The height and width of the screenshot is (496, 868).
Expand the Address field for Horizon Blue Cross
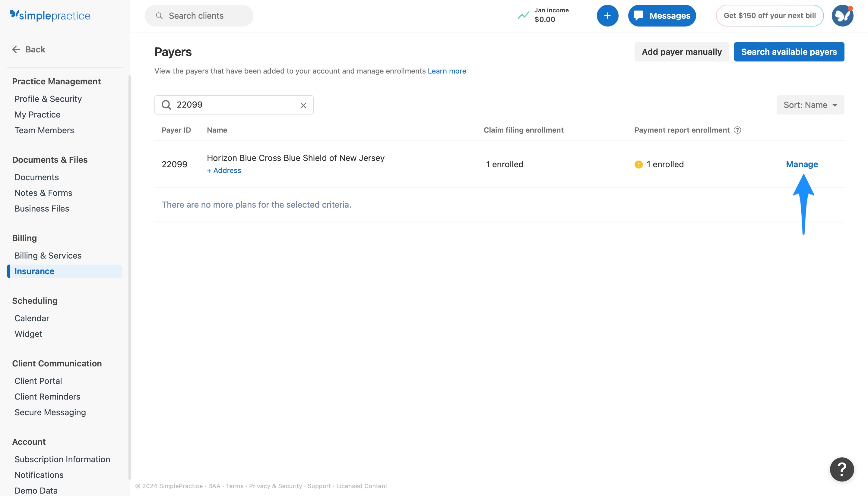tap(224, 170)
